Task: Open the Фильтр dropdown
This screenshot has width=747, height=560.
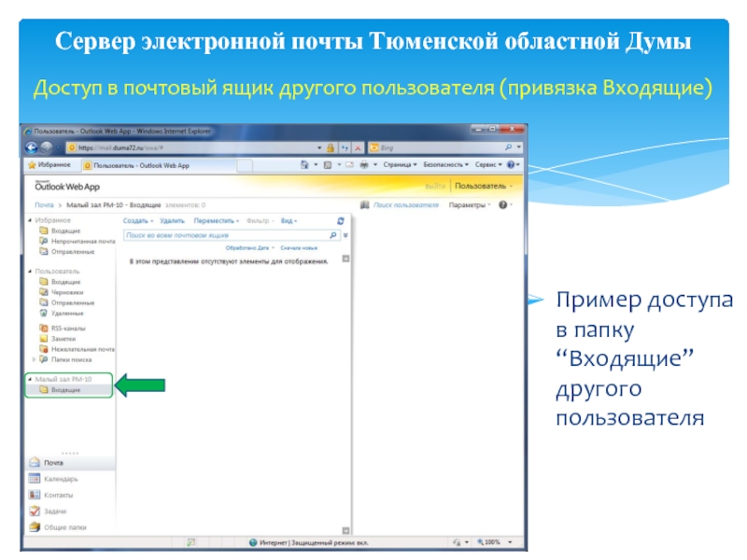Action: click(x=261, y=221)
